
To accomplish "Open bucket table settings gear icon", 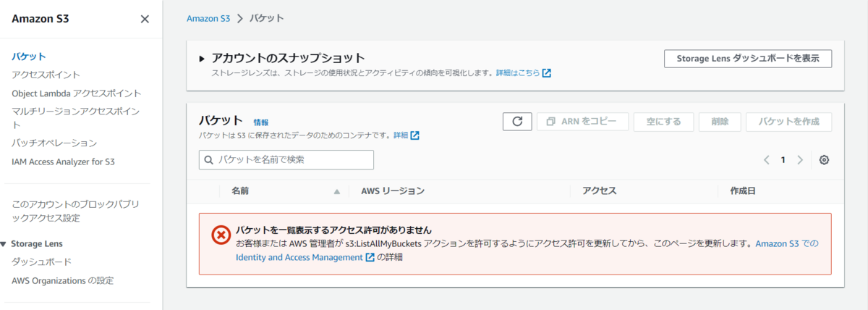I will [824, 160].
